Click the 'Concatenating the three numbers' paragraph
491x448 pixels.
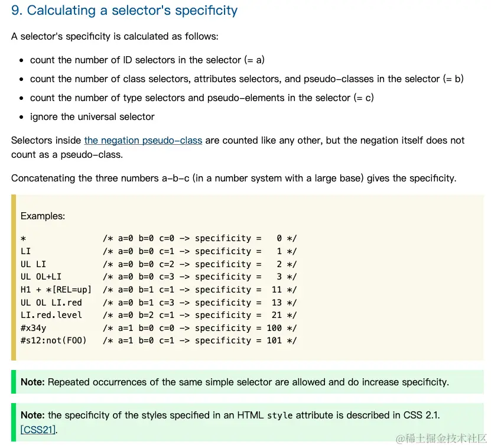(x=233, y=178)
